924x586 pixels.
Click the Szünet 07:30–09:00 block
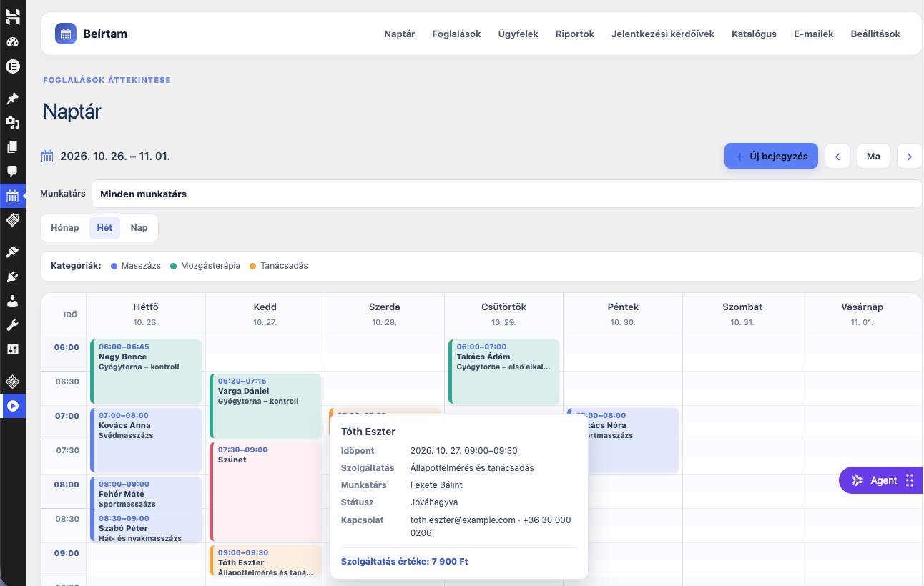(265, 492)
